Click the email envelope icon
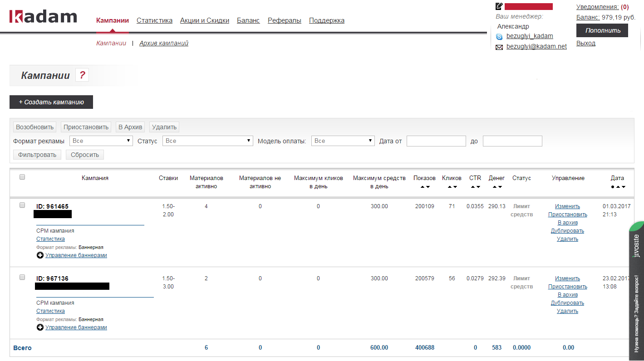The image size is (644, 361). pyautogui.click(x=499, y=47)
